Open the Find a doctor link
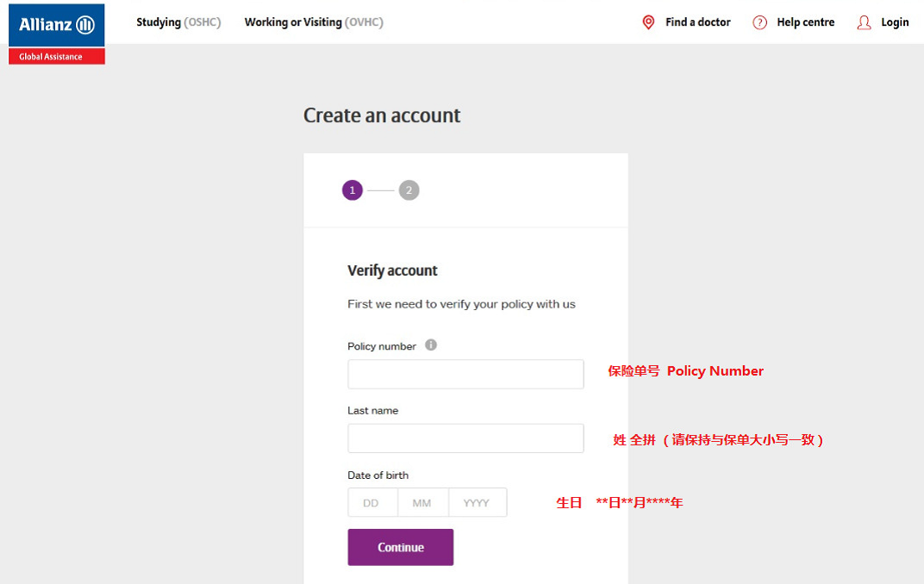The width and height of the screenshot is (924, 584). [697, 22]
